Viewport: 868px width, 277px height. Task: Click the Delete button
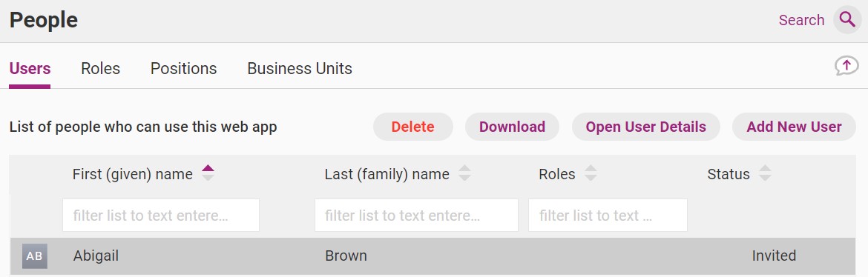click(413, 127)
